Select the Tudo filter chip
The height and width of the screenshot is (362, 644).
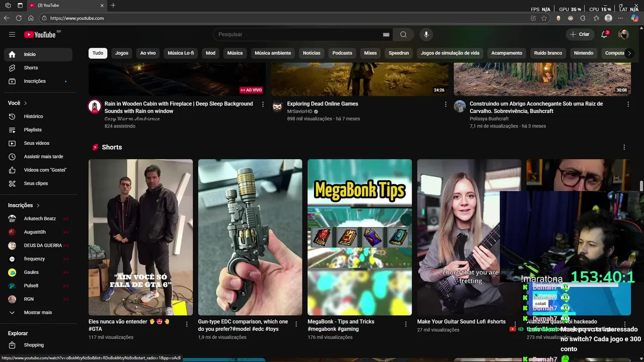[98, 53]
